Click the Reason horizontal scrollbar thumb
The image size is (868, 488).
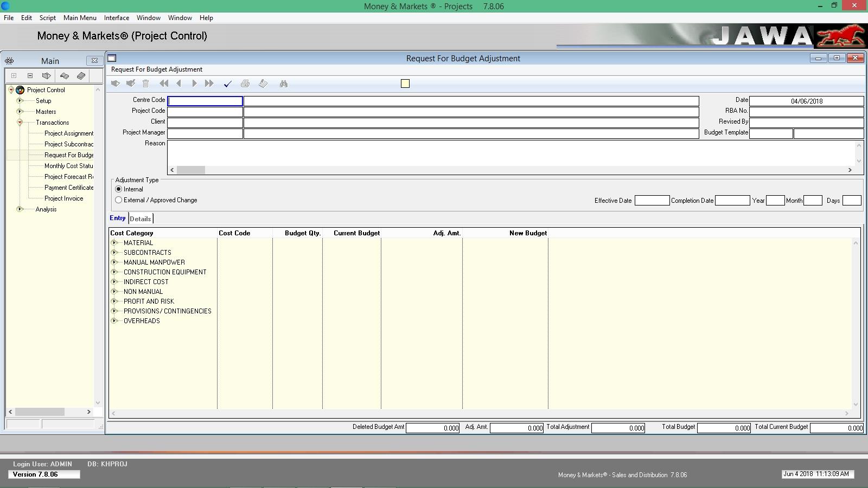[191, 170]
